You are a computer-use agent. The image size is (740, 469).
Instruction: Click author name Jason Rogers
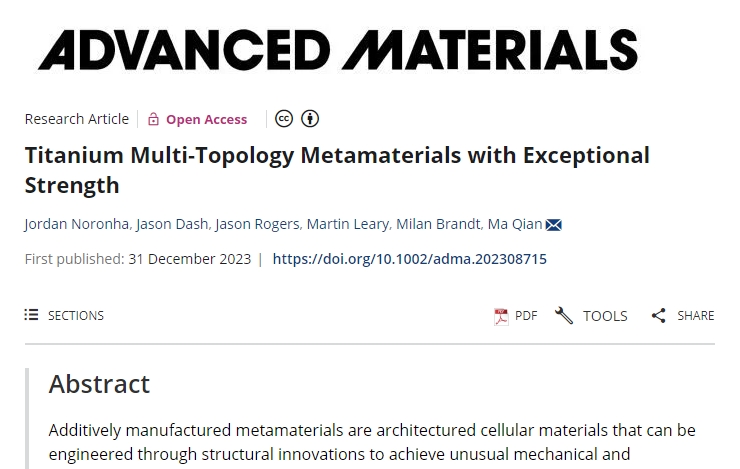click(257, 224)
